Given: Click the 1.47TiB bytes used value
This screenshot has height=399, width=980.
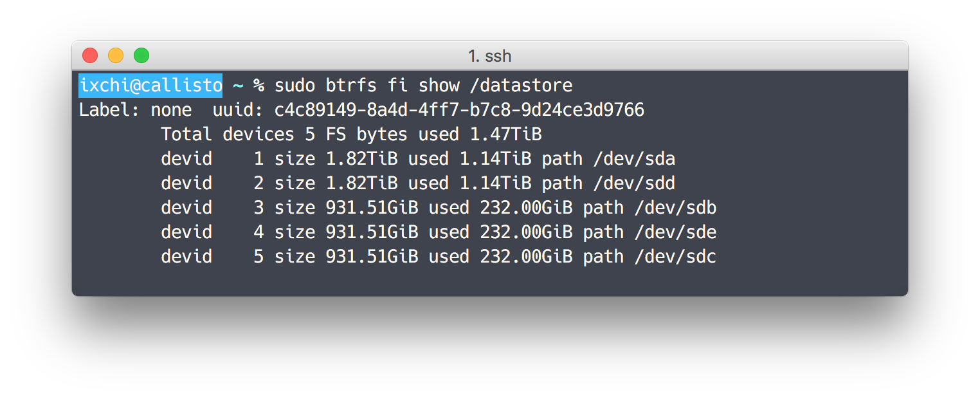Looking at the screenshot, I should pos(505,135).
